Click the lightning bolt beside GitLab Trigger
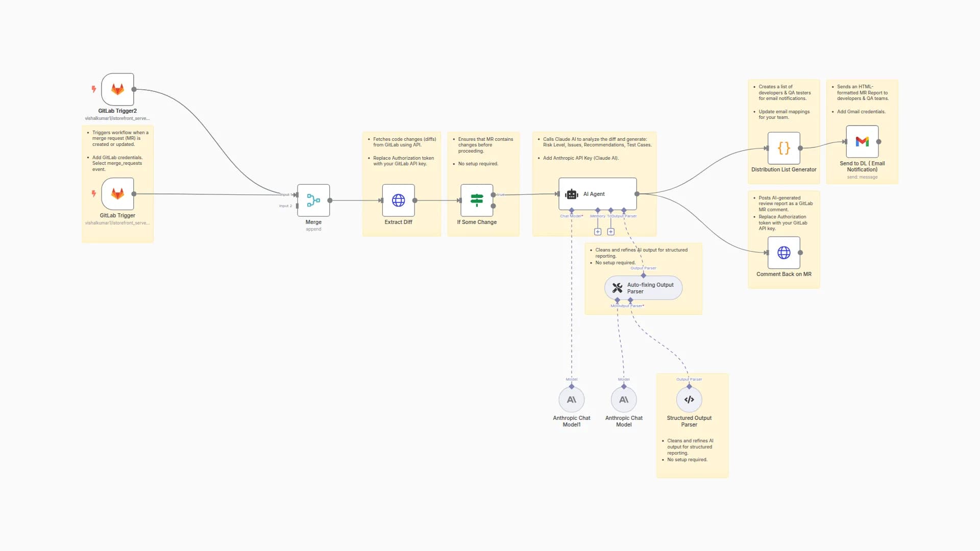The image size is (980, 551). [x=94, y=193]
